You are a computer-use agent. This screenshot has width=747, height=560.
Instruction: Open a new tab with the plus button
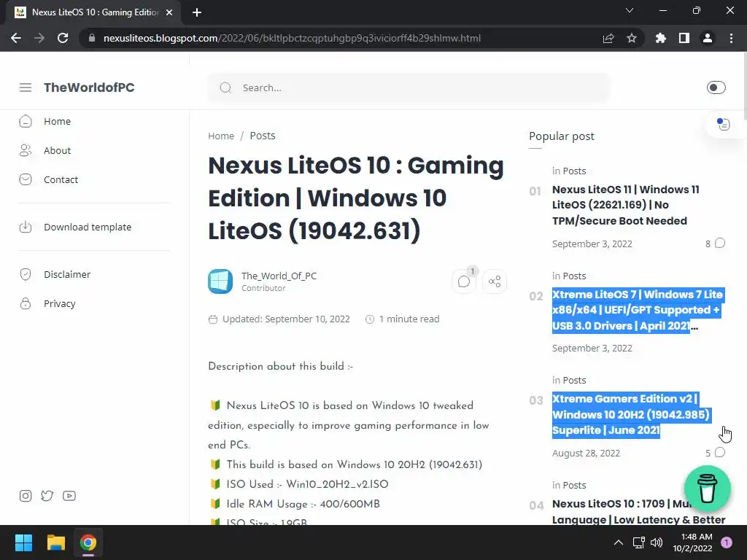[197, 12]
